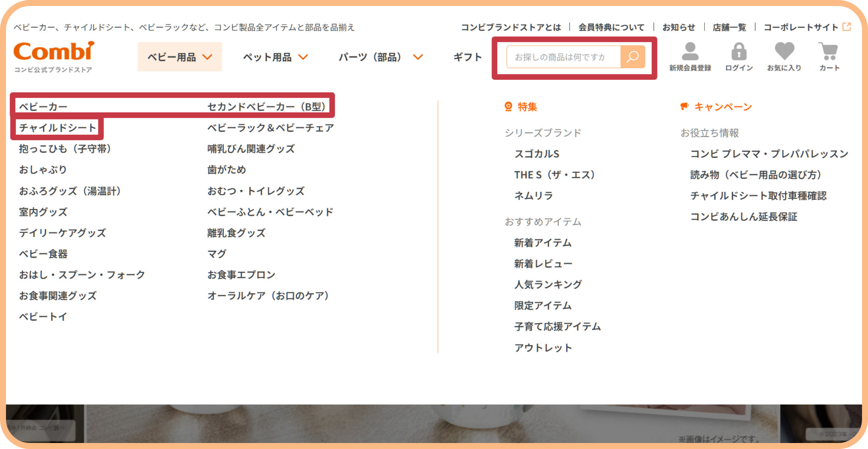Open コーポレートサイト via external link icon
The height and width of the screenshot is (449, 868).
pyautogui.click(x=847, y=27)
